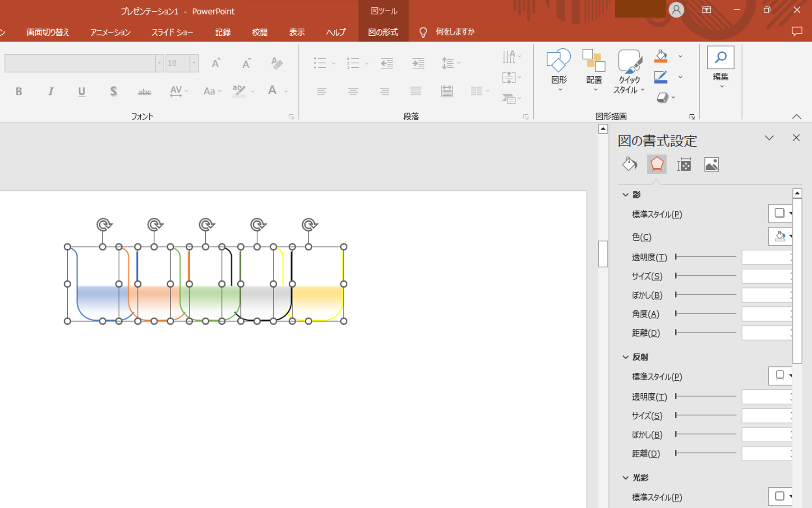The image size is (812, 508).
Task: Apply shape fill paint bucket
Action: (661, 56)
